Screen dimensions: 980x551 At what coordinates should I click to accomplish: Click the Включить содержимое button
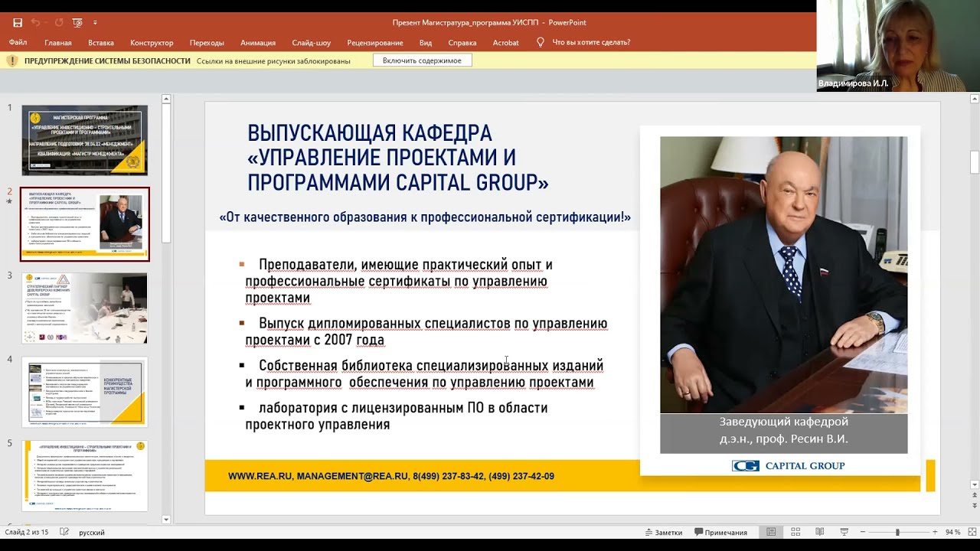pyautogui.click(x=422, y=60)
